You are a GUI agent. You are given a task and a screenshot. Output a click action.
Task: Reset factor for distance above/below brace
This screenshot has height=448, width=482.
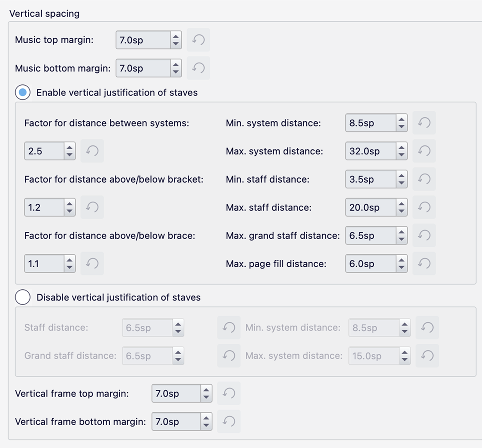(x=92, y=263)
